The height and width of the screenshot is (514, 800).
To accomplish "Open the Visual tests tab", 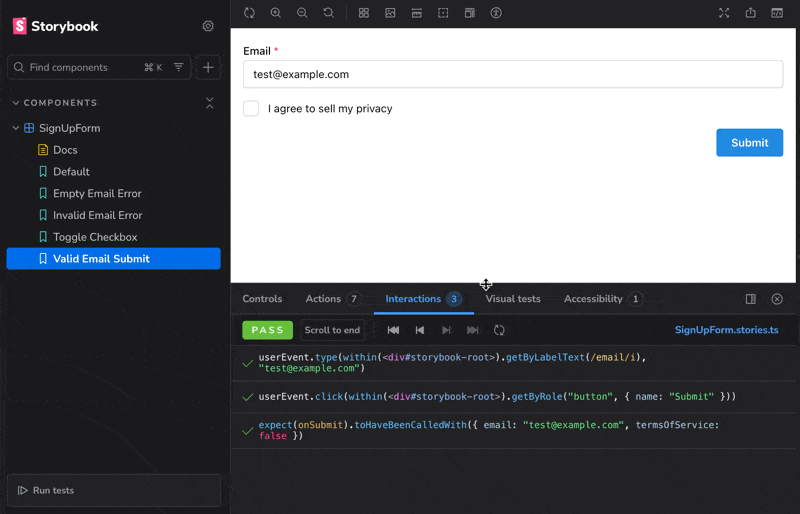I will (513, 299).
